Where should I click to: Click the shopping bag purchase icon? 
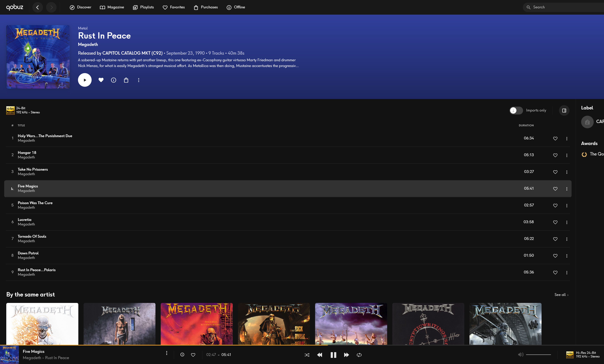[126, 80]
